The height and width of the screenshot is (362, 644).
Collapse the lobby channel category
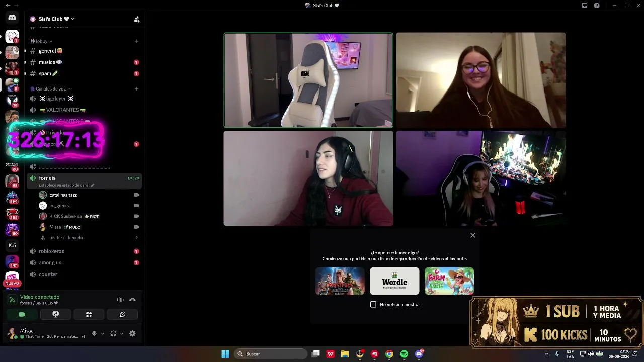click(41, 41)
